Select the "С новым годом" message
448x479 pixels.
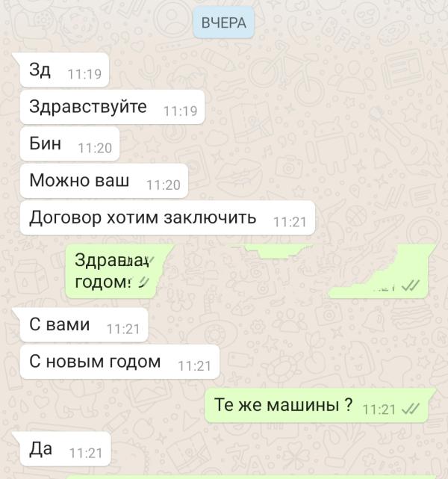(x=119, y=362)
